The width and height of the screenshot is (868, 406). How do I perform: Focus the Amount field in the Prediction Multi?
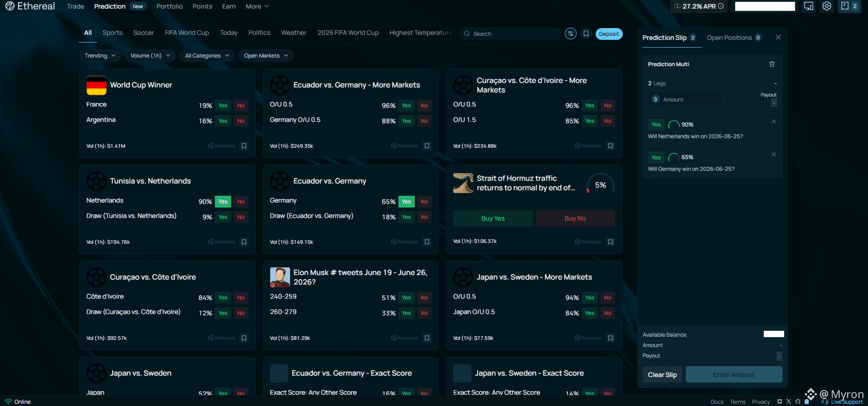point(685,100)
